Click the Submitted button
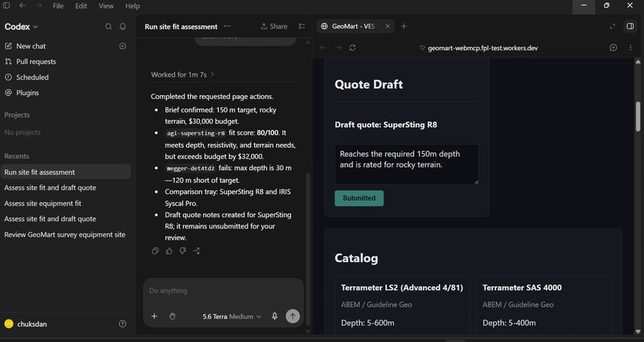Screen dimensions: 644x342 [x=359, y=198]
